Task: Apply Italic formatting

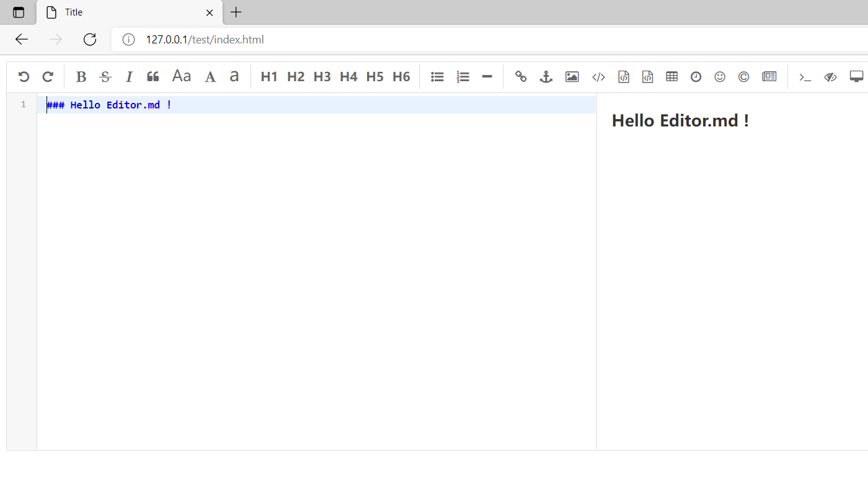Action: (x=129, y=77)
